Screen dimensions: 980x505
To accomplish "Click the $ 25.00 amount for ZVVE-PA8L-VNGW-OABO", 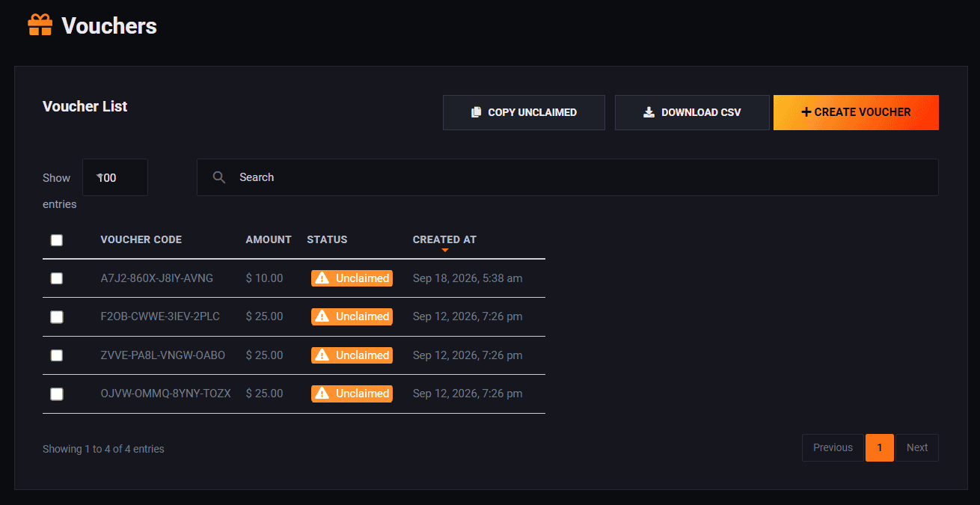I will coord(265,355).
